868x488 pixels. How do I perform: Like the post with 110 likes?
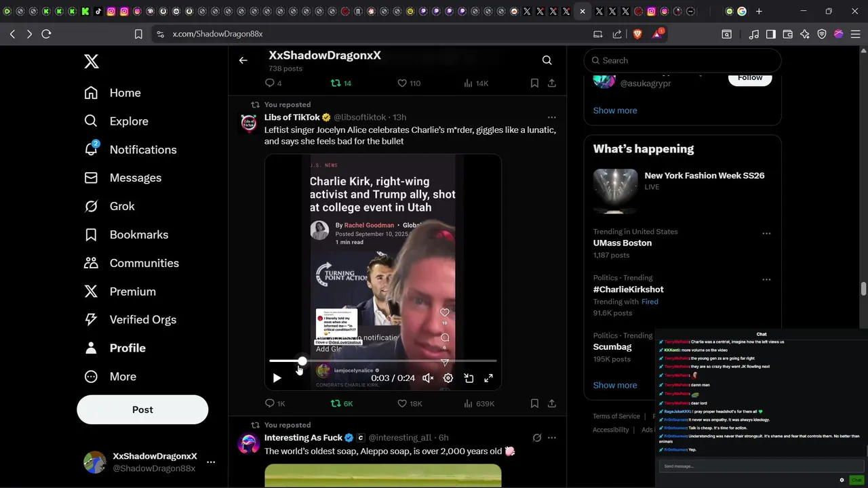(x=409, y=83)
